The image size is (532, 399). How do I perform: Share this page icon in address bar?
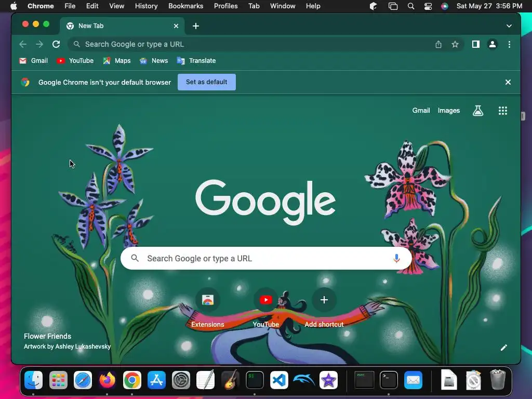[x=438, y=45]
